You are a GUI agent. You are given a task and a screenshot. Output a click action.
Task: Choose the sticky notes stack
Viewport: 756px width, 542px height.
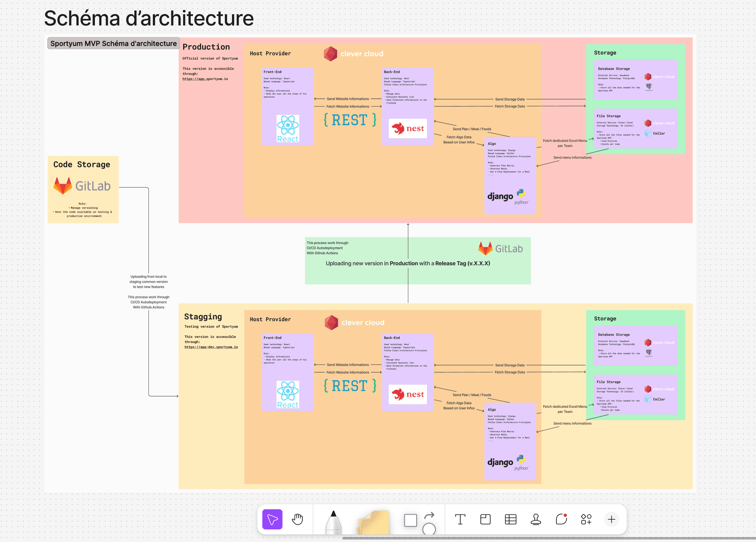[373, 522]
